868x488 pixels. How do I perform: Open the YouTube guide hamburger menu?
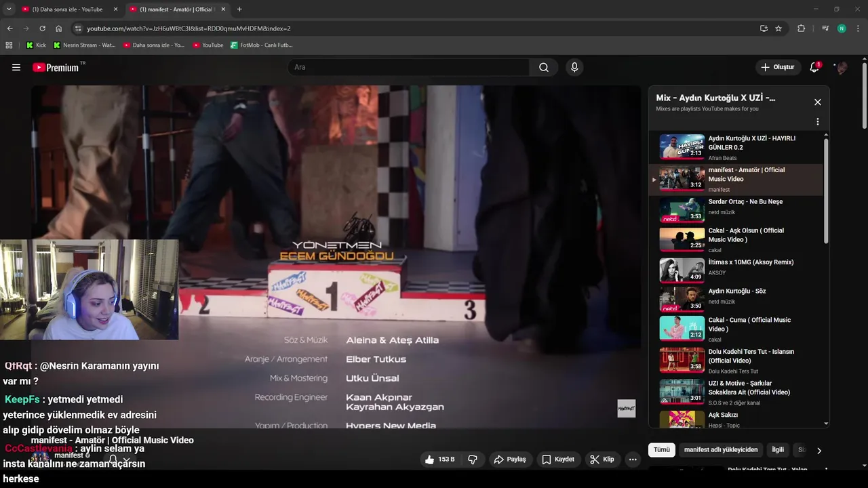(x=16, y=67)
